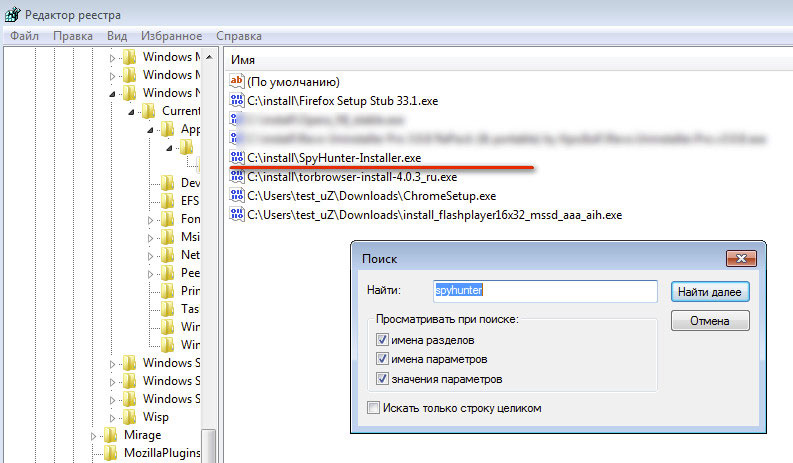Click the Найти search text field
Image resolution: width=793 pixels, height=463 pixels.
pyautogui.click(x=545, y=291)
